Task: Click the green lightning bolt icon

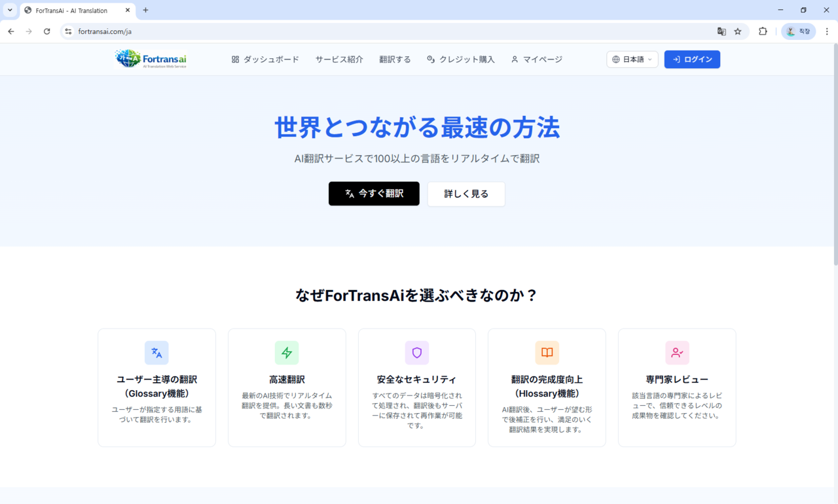Action: coord(287,353)
